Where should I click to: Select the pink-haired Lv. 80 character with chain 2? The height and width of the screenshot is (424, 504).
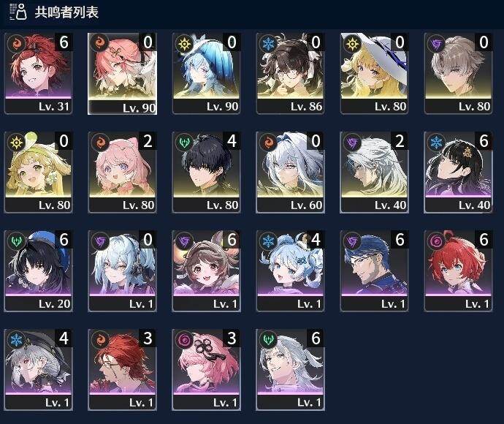click(122, 172)
